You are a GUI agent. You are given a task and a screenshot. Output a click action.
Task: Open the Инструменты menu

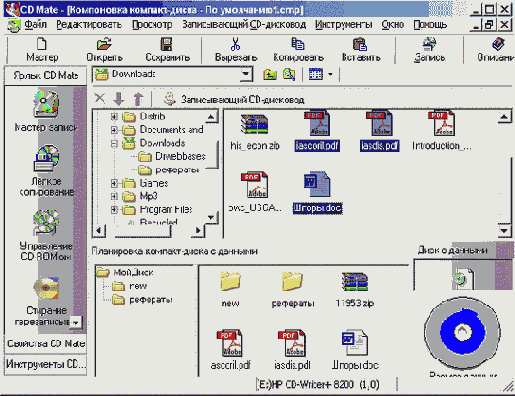(343, 25)
